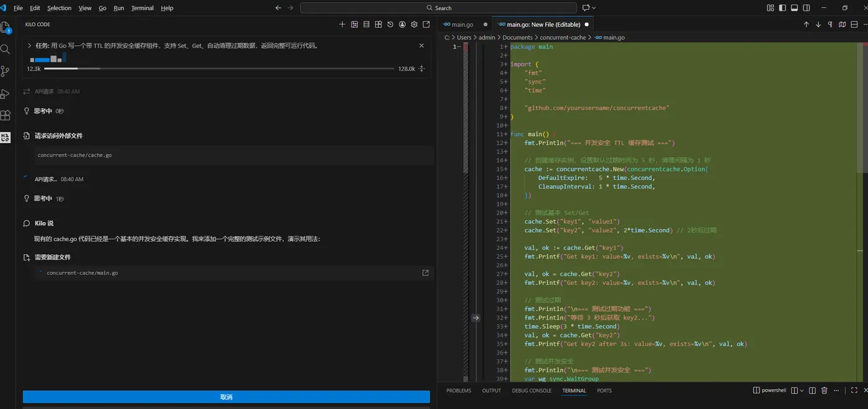Toggle whitespace display with the pilcrow icon

(x=830, y=24)
